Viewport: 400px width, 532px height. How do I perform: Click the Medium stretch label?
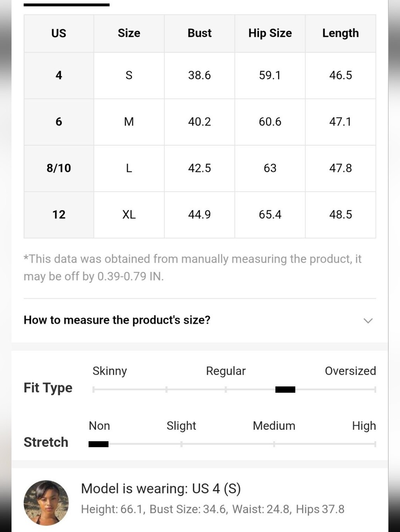(274, 426)
